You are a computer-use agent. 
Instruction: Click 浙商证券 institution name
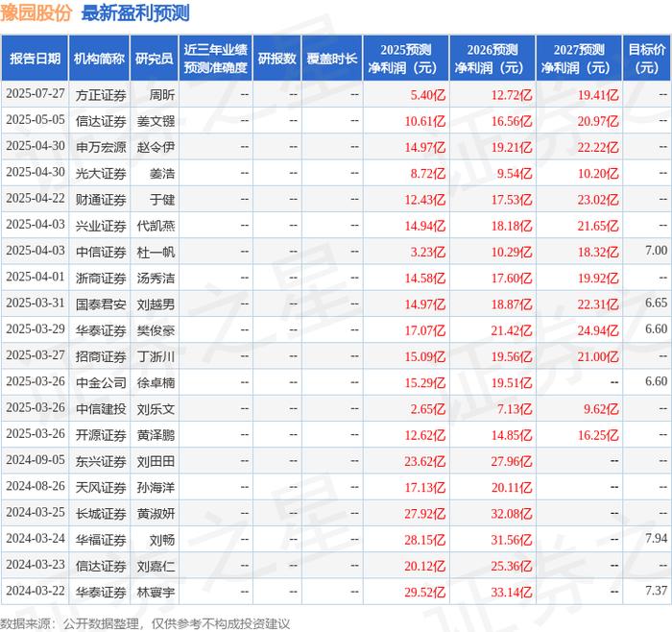(101, 278)
